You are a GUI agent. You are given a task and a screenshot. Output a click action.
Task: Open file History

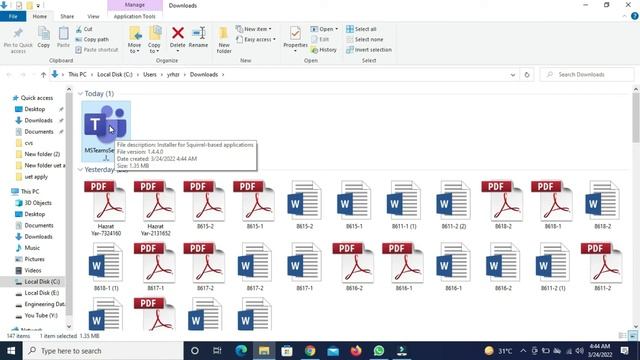click(x=324, y=50)
